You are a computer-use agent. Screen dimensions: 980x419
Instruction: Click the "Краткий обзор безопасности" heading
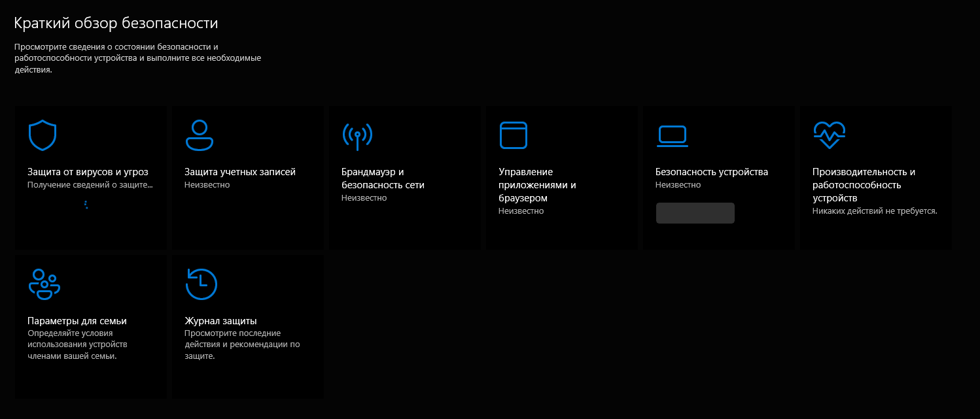(116, 24)
